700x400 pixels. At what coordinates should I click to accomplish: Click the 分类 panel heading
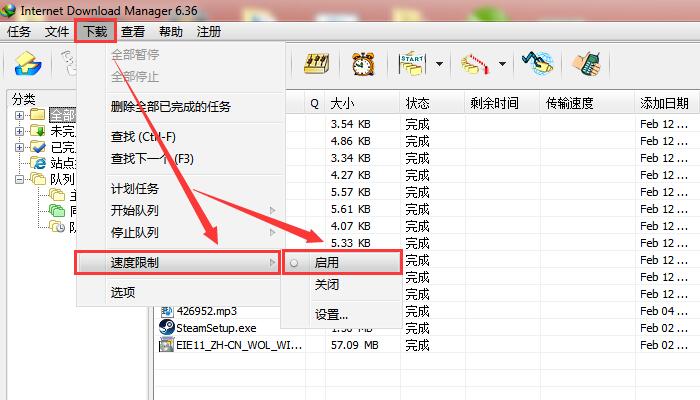[x=24, y=99]
